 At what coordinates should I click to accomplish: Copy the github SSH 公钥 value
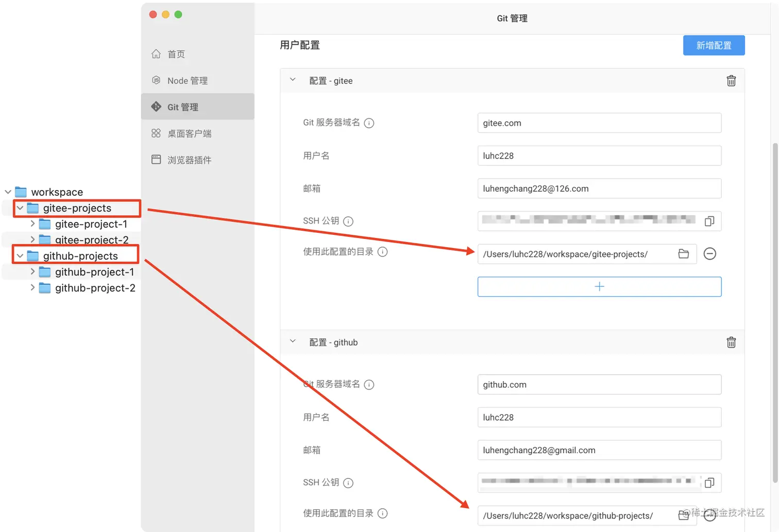pos(709,483)
